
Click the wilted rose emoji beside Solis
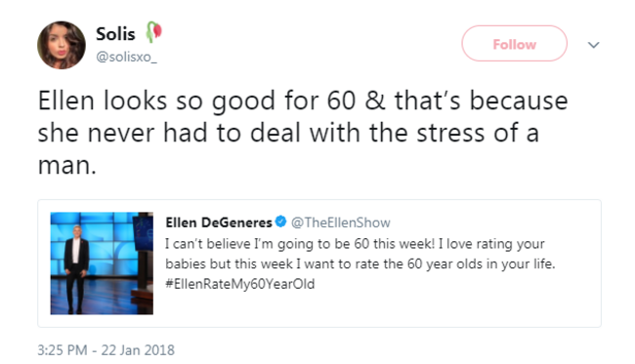coord(154,32)
